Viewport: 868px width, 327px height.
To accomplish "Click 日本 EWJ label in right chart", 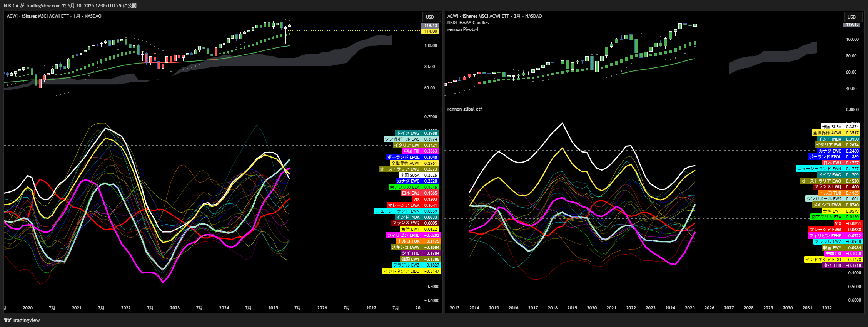I will point(833,163).
